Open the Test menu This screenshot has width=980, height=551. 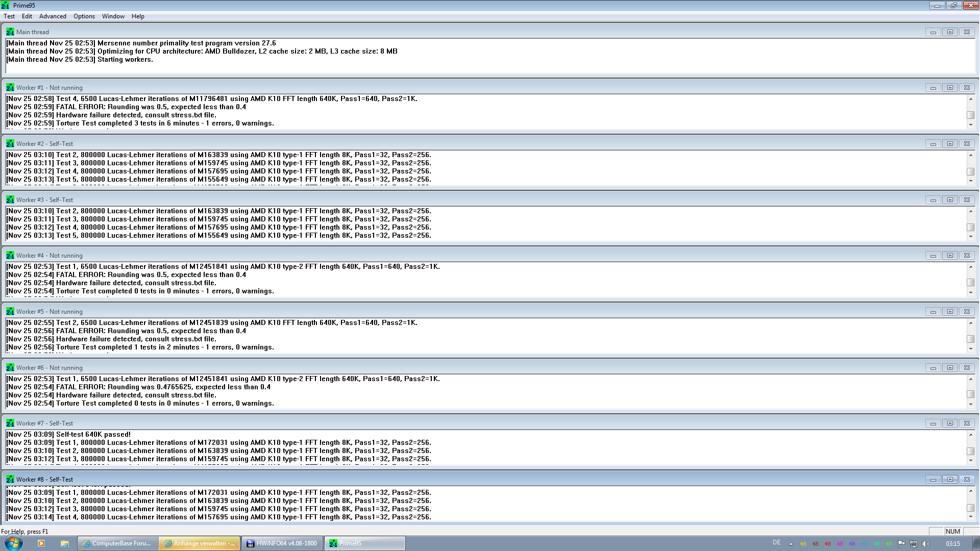point(9,16)
